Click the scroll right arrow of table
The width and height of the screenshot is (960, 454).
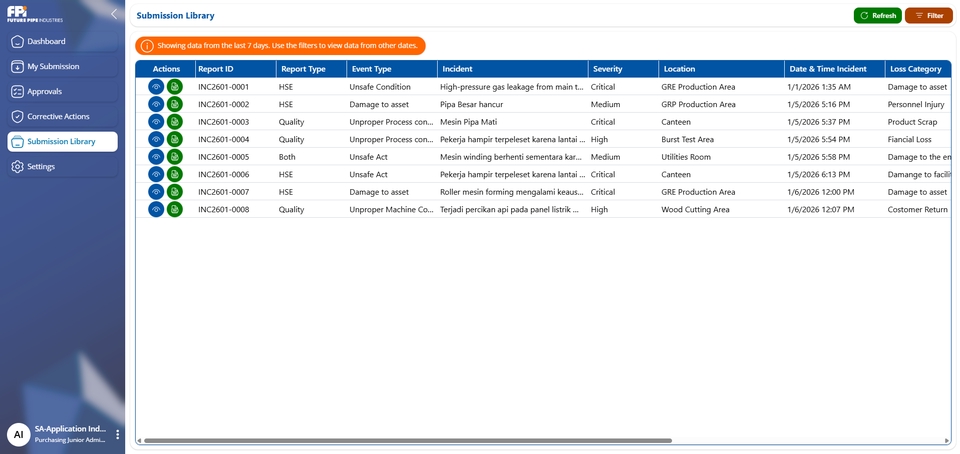tap(947, 440)
